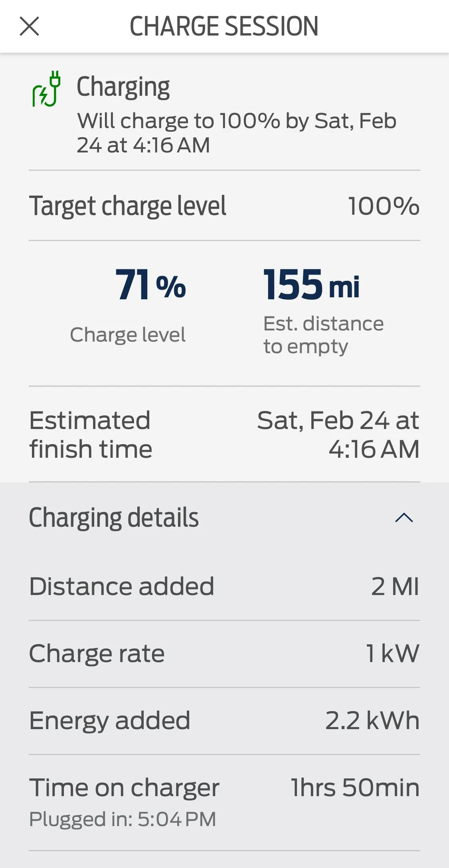Select the 71% charge level reading
Image resolution: width=449 pixels, height=868 pixels.
pyautogui.click(x=150, y=285)
